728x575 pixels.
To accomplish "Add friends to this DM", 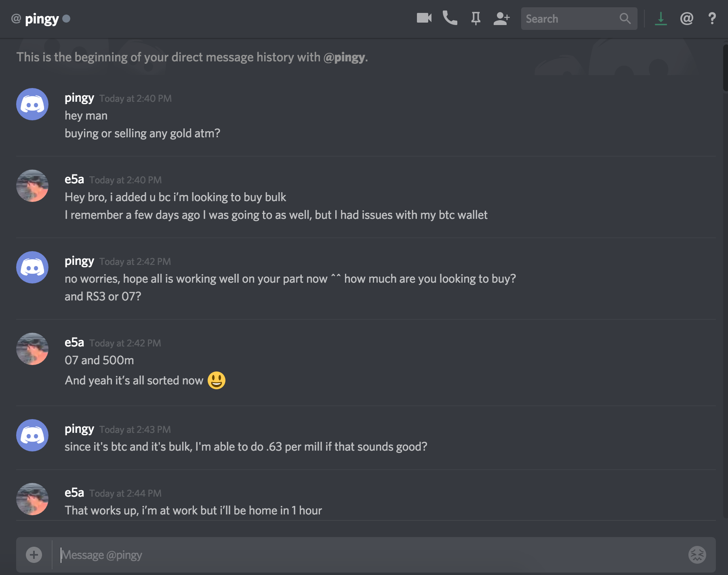I will [x=501, y=18].
